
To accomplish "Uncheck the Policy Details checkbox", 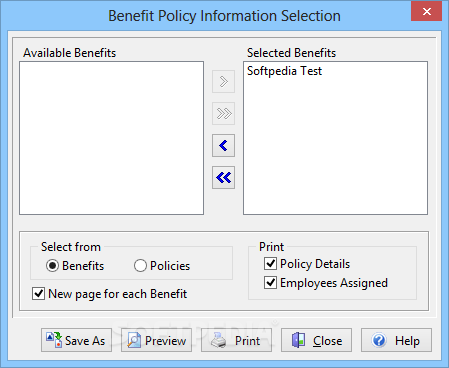I will [270, 263].
